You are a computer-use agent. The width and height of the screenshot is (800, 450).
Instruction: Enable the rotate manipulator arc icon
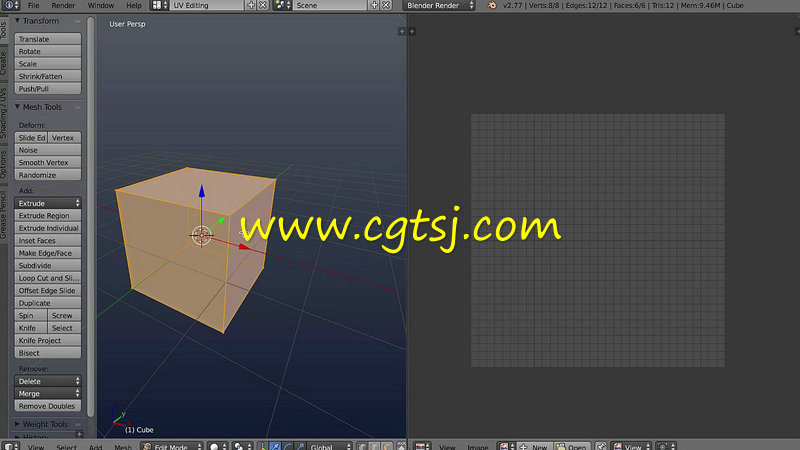[x=288, y=446]
